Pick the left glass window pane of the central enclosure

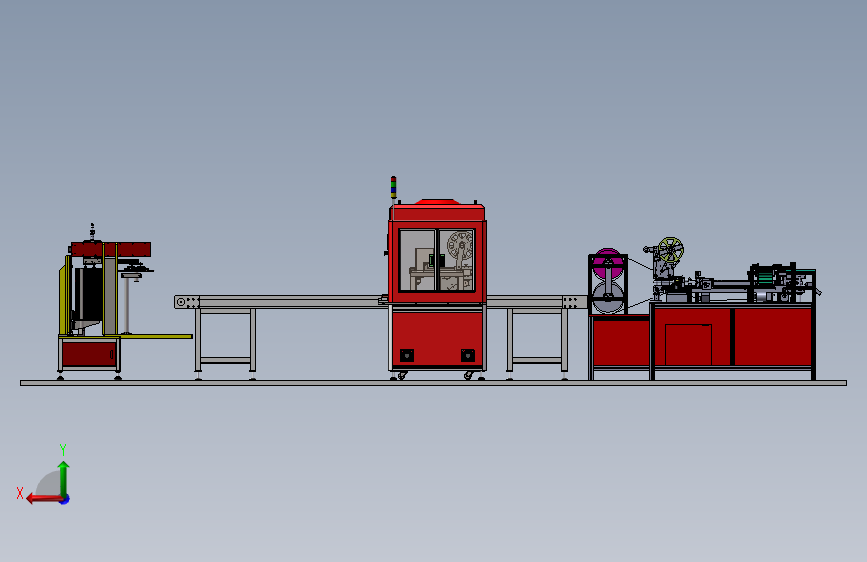(417, 260)
